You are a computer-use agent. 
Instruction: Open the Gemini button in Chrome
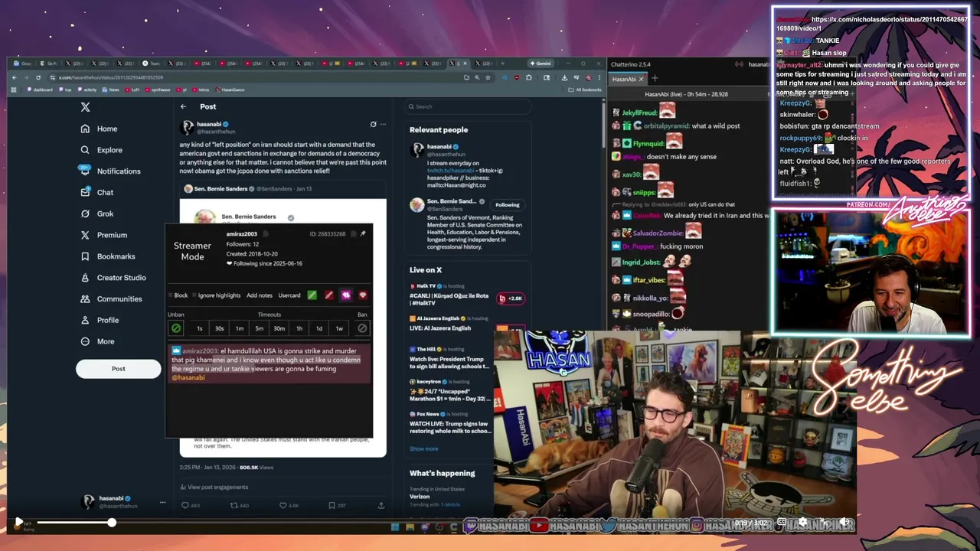click(x=541, y=64)
